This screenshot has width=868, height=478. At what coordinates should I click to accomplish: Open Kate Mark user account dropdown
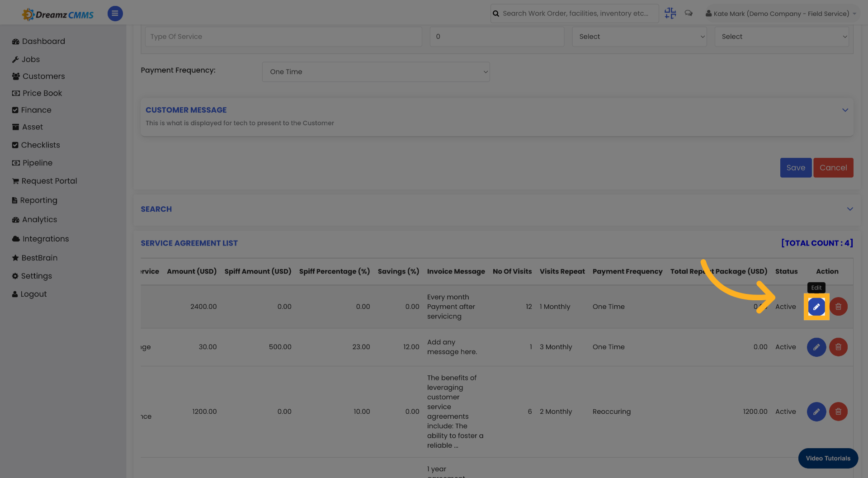point(781,14)
